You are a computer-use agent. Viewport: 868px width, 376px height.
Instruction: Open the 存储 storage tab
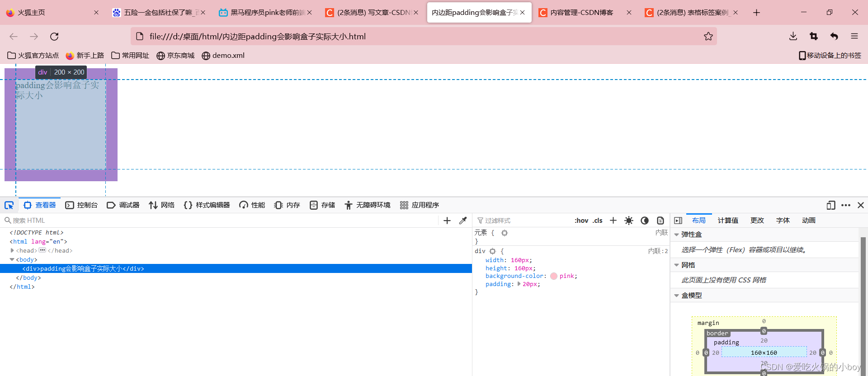[x=322, y=205]
